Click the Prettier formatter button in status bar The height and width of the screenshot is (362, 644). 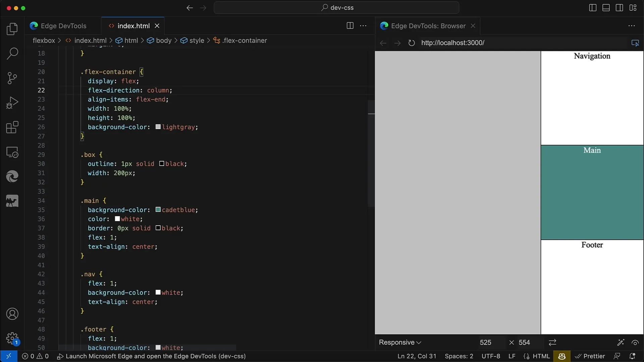pos(590,356)
